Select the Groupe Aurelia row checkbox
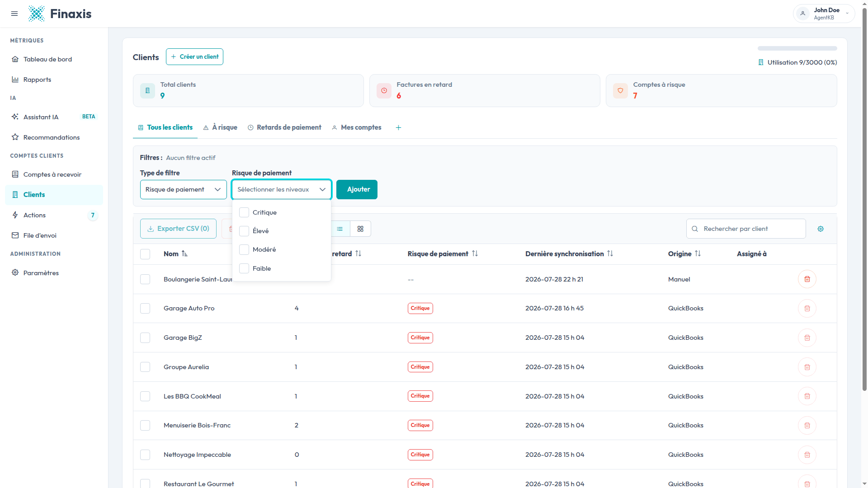Viewport: 868px width, 488px height. point(145,367)
